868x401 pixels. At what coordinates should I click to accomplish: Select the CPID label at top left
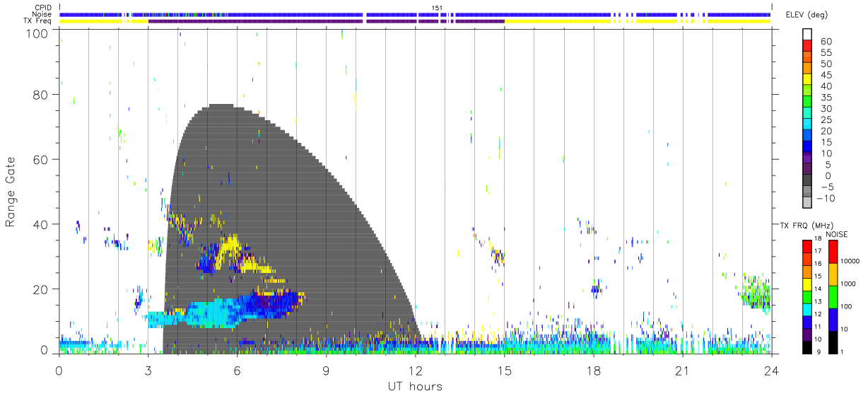tap(43, 8)
